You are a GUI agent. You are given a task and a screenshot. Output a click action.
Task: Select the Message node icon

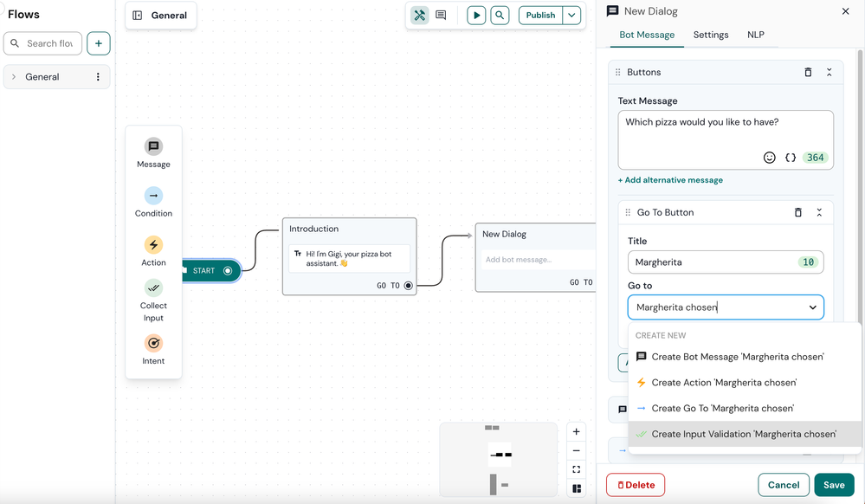(x=153, y=146)
